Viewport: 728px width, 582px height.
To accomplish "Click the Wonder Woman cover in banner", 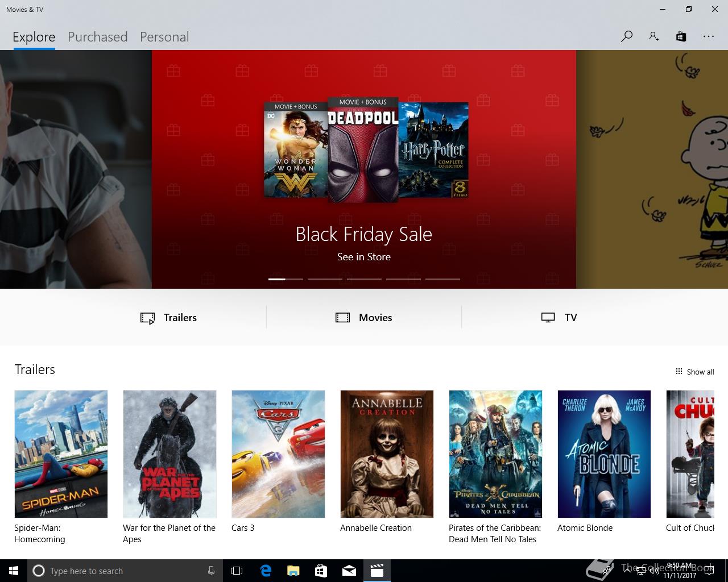I will click(x=296, y=149).
